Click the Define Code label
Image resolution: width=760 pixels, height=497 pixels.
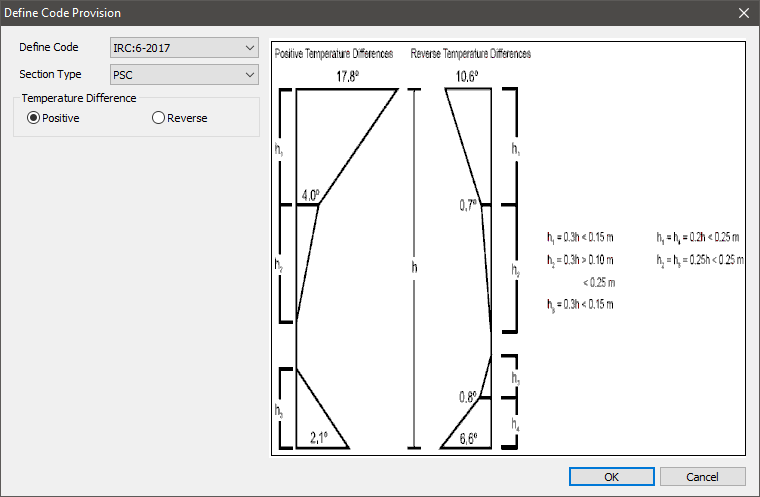[x=48, y=47]
